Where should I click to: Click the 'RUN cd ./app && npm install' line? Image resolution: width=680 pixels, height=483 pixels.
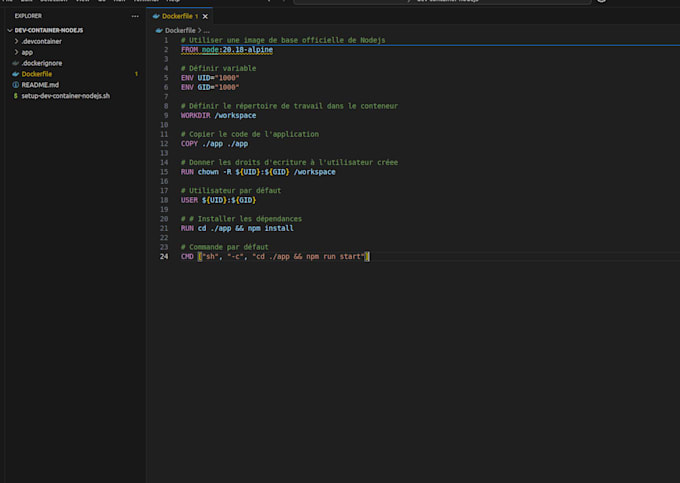pos(237,228)
